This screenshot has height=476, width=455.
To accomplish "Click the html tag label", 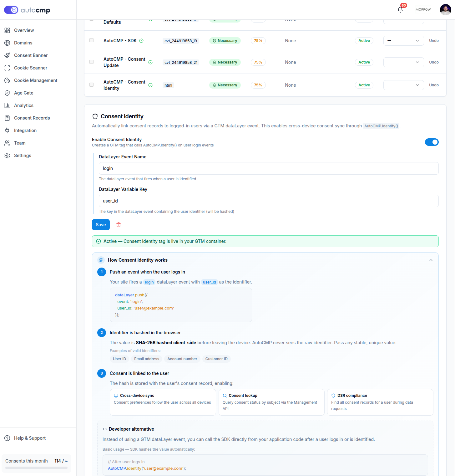I will [168, 85].
